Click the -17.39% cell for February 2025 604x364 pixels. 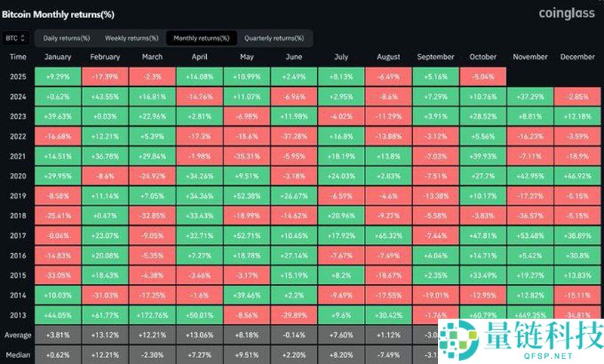pyautogui.click(x=105, y=77)
